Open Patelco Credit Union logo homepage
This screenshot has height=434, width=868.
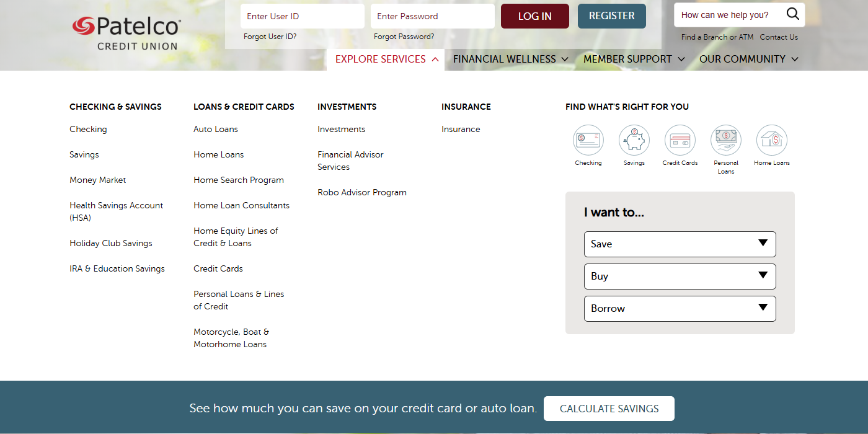click(126, 33)
